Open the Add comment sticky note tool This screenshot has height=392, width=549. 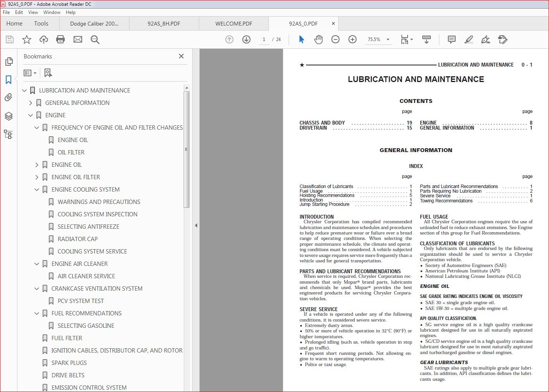451,39
